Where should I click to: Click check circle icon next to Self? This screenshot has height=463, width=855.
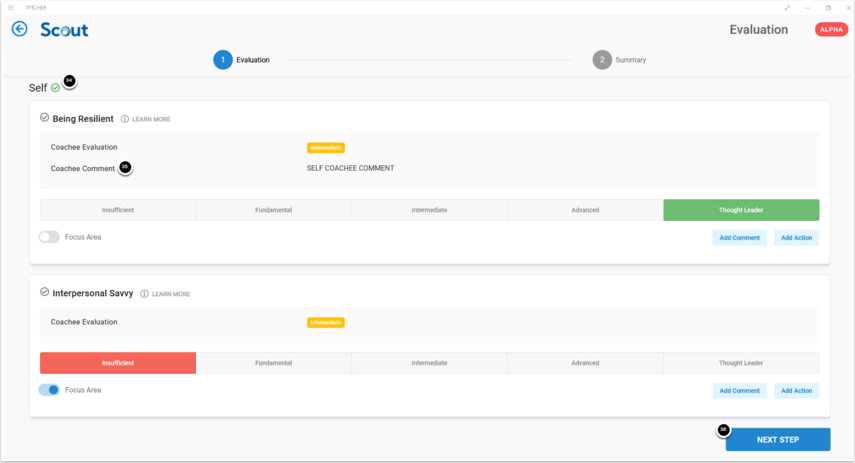(x=55, y=88)
